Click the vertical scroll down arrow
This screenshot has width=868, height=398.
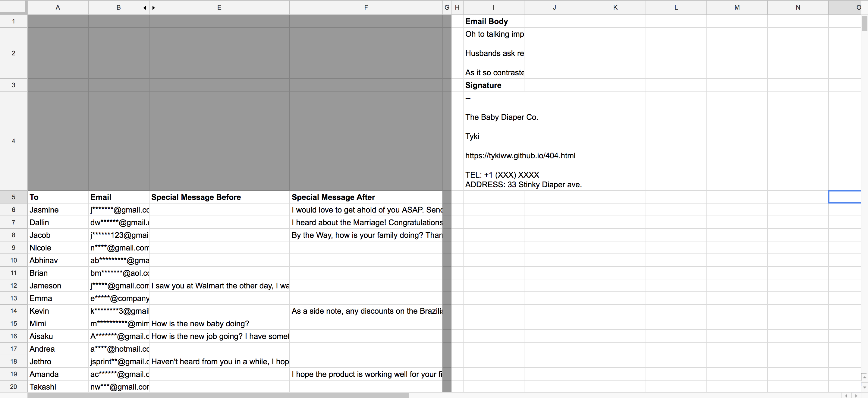(864, 387)
